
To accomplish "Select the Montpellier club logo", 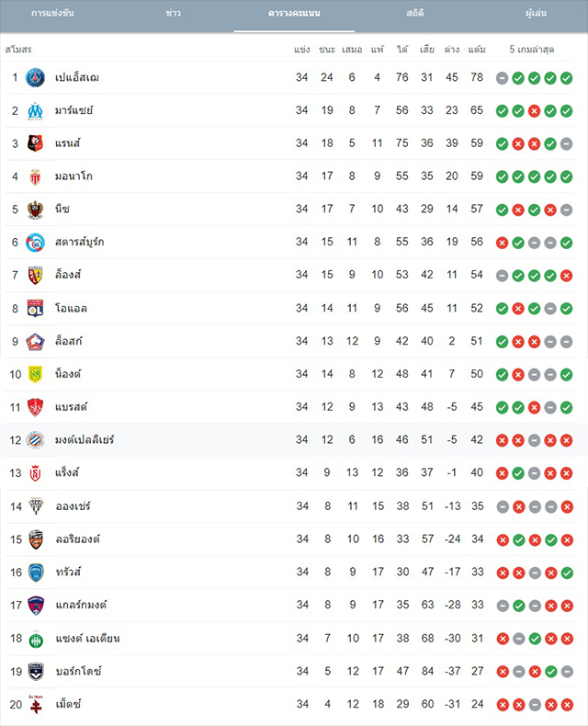I will [35, 440].
